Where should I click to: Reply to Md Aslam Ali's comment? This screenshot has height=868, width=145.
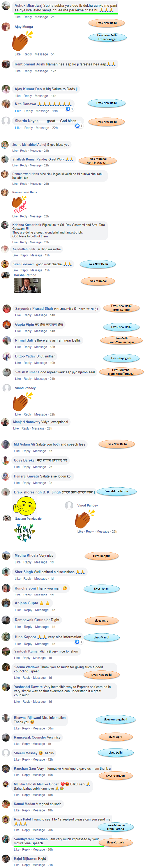coord(27,451)
